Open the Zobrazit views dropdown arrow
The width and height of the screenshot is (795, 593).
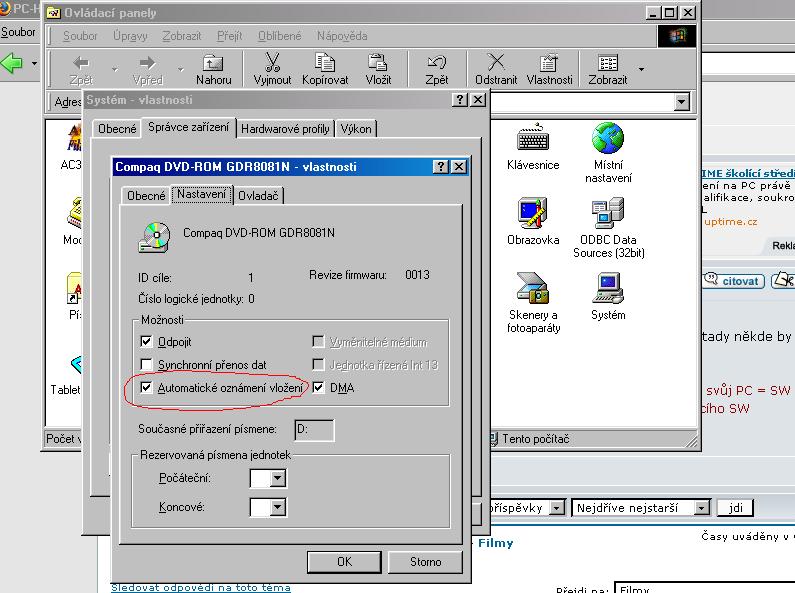coord(641,69)
